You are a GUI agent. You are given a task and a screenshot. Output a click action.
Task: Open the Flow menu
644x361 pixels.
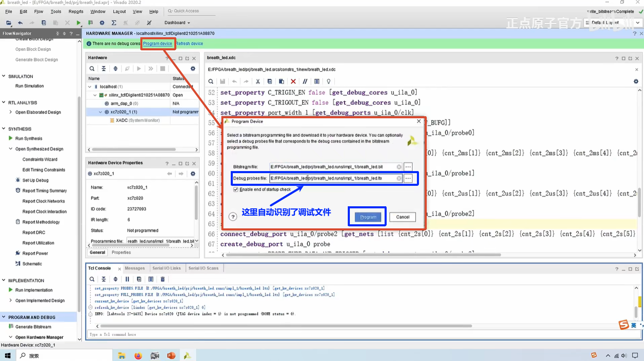tap(38, 11)
